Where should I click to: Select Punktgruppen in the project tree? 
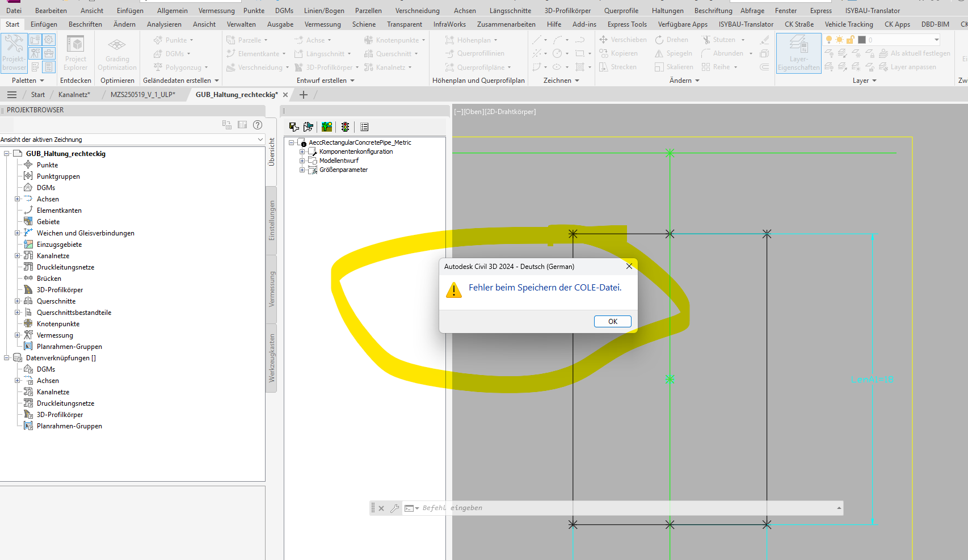click(58, 176)
